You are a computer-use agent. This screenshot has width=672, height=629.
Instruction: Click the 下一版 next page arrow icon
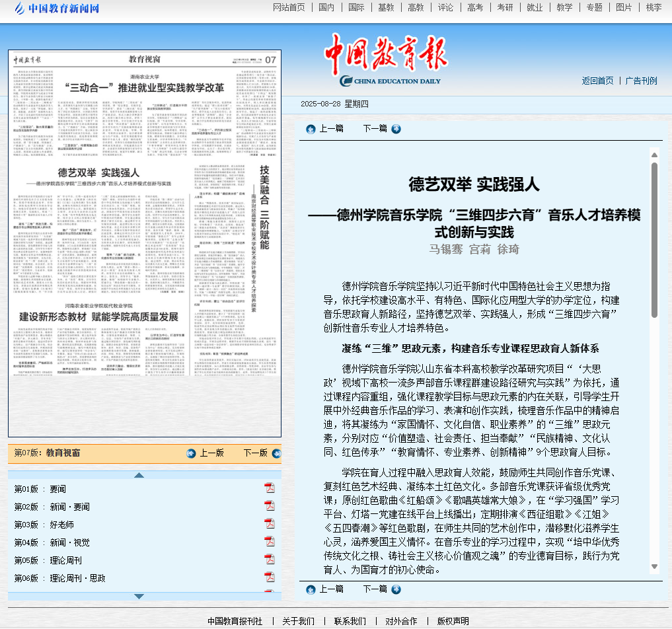276,453
